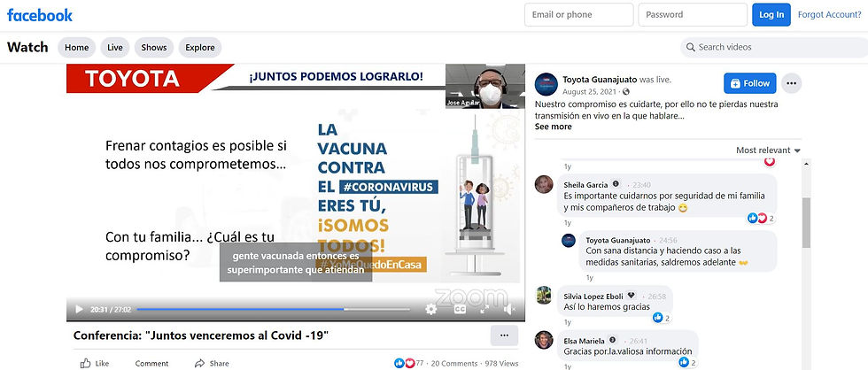Open Silvia Lopez Eboli's name link
This screenshot has height=370, width=868.
click(593, 297)
